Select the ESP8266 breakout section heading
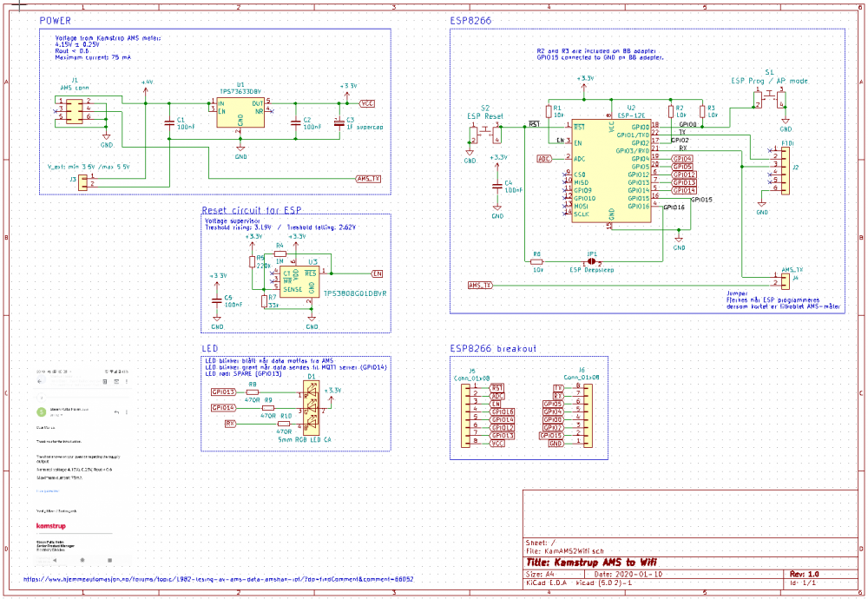The width and height of the screenshot is (868, 599). point(493,348)
